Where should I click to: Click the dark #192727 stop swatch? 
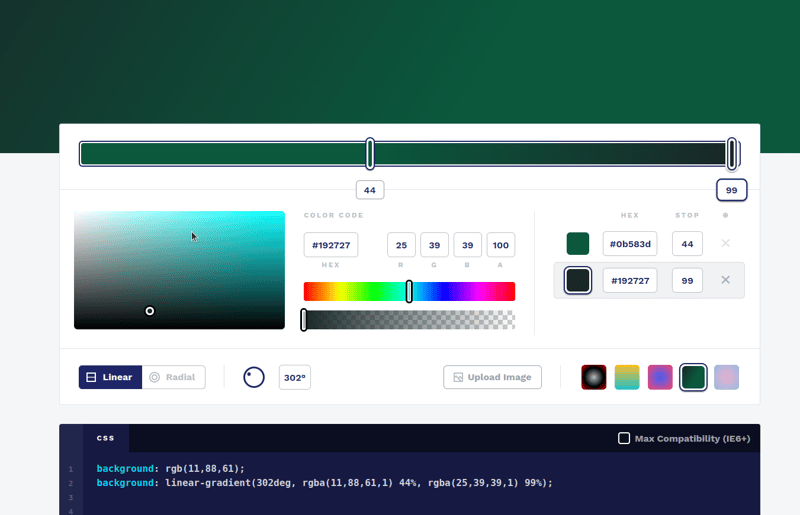(578, 281)
